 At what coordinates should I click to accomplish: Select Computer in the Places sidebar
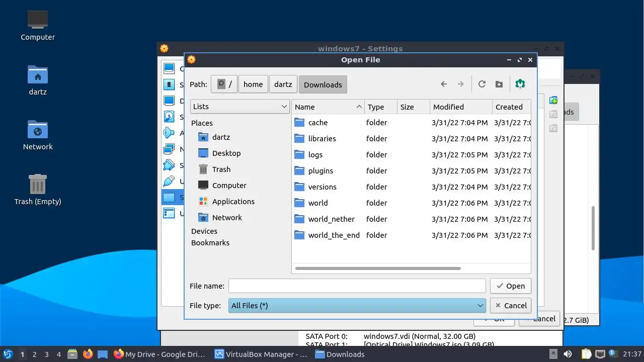(229, 185)
